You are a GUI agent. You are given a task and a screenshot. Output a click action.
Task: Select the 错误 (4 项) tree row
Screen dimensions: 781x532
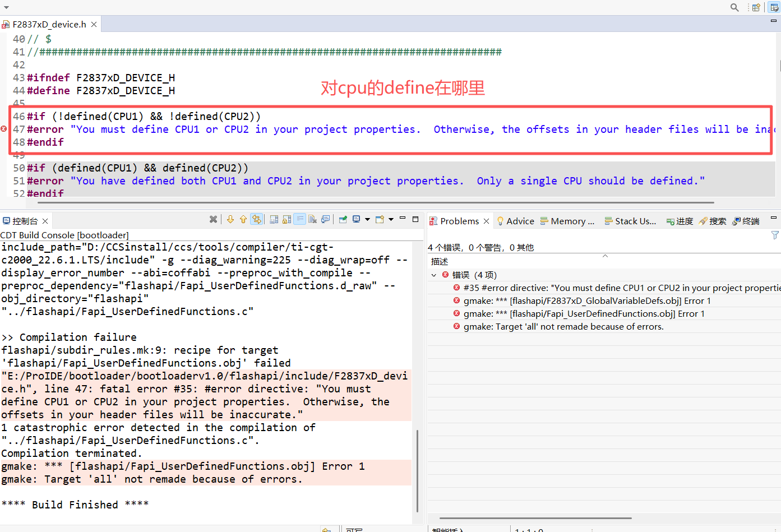tap(604, 275)
